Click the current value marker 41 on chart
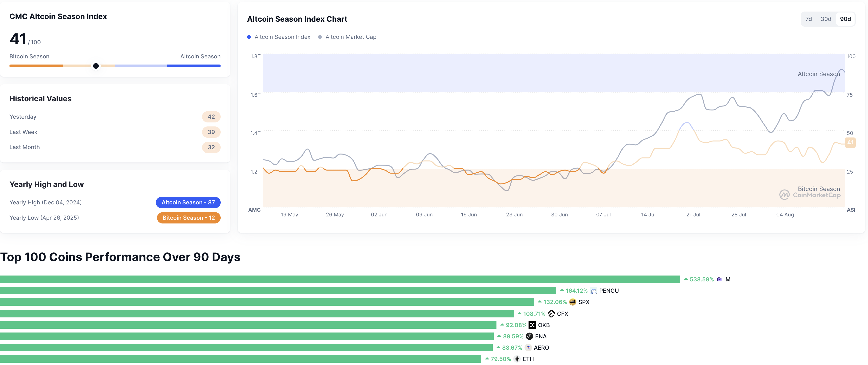The width and height of the screenshot is (868, 365). click(x=850, y=142)
